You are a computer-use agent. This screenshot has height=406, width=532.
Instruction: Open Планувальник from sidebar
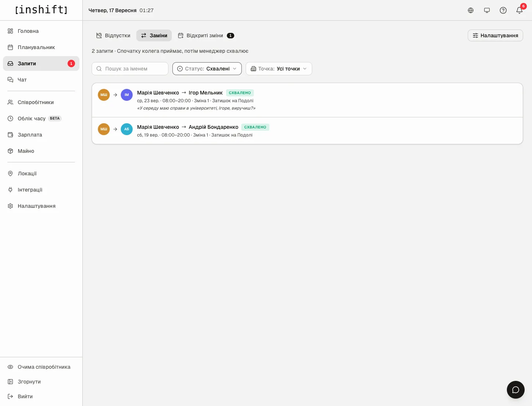point(41,47)
